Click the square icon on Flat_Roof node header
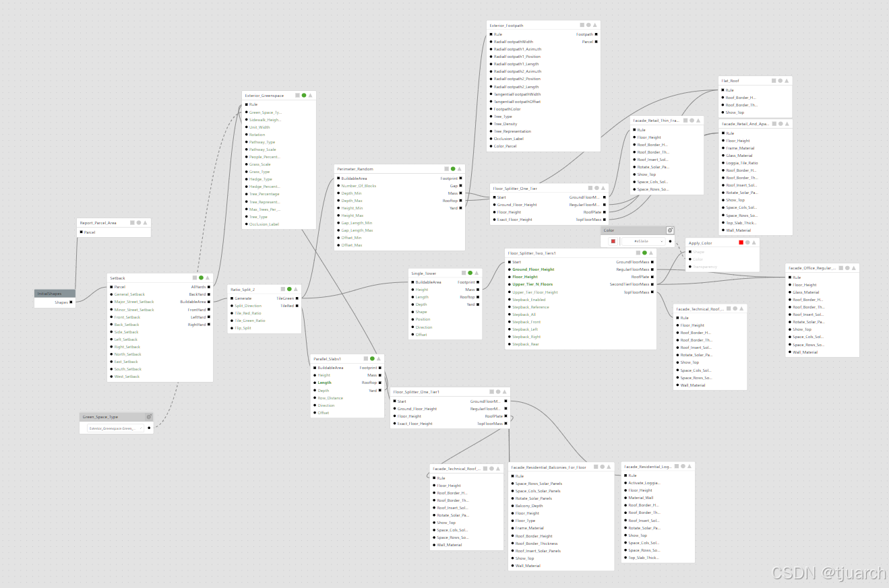Viewport: 889px width, 588px height. click(774, 80)
